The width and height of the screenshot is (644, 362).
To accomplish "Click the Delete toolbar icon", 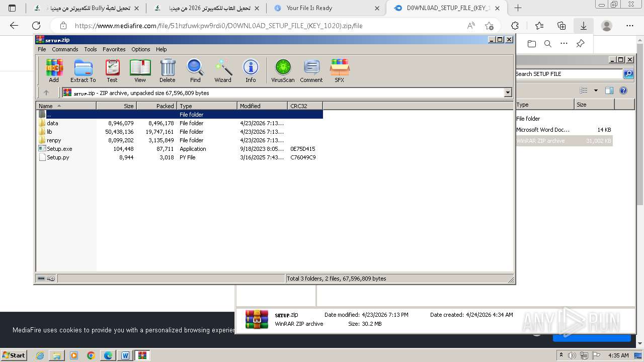I will 168,70.
